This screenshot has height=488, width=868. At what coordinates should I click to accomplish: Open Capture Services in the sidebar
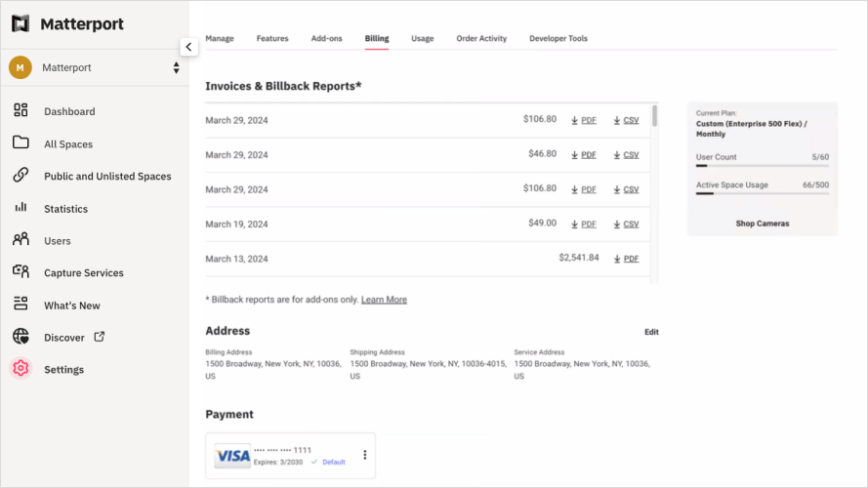(x=84, y=272)
